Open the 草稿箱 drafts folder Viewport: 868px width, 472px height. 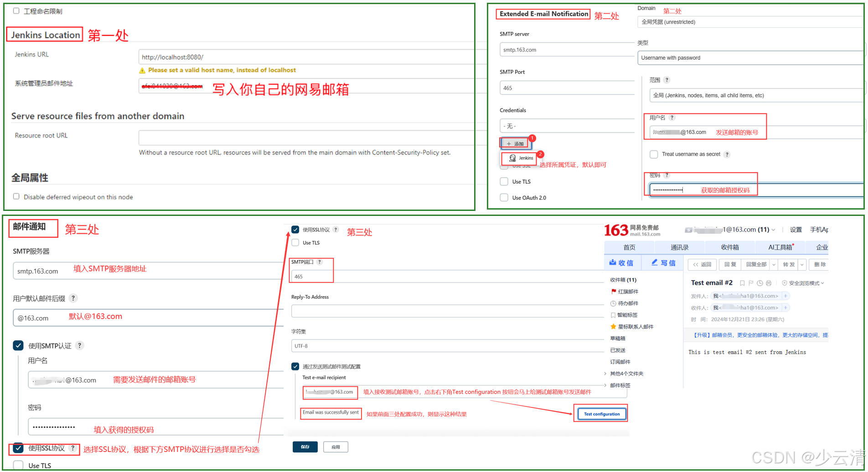[618, 339]
